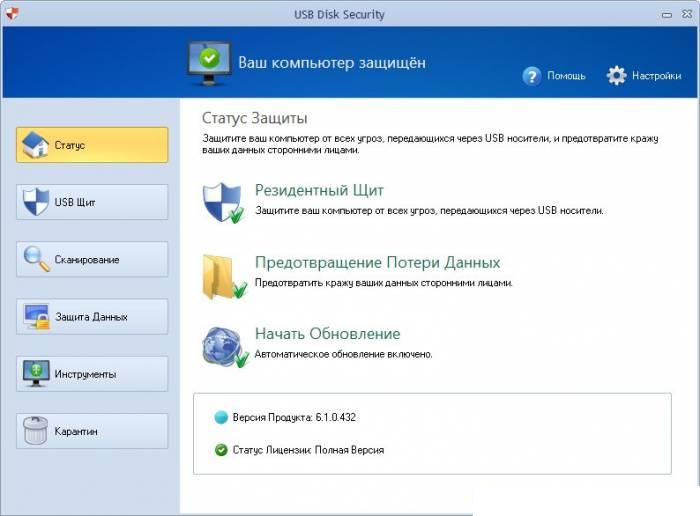Start update via Начать Обновление link

point(327,334)
